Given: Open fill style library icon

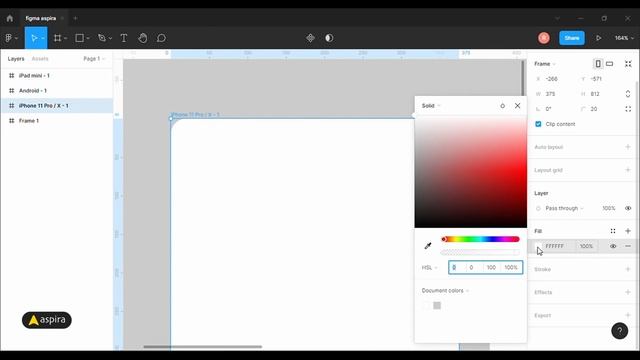Looking at the screenshot, I should click(613, 231).
